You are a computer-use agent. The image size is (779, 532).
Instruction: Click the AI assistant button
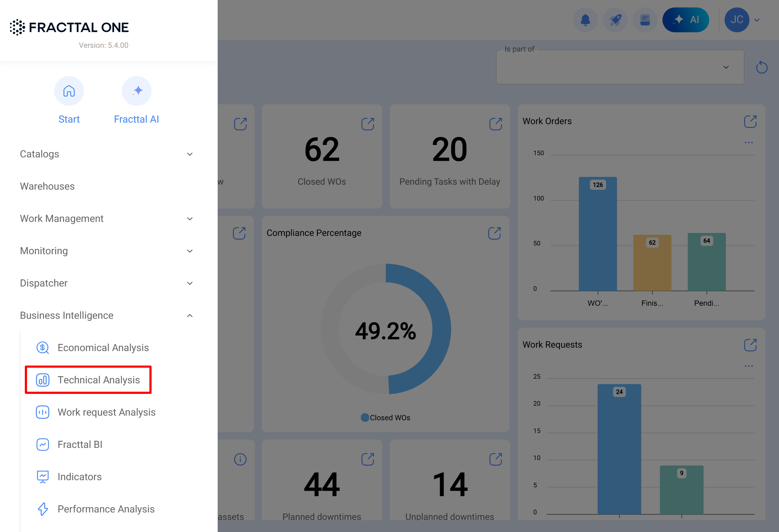click(x=685, y=20)
